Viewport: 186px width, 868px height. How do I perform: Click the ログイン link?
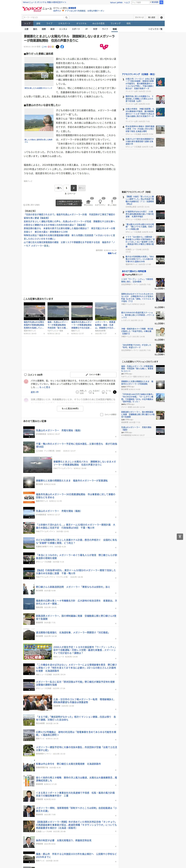click(57, 11)
